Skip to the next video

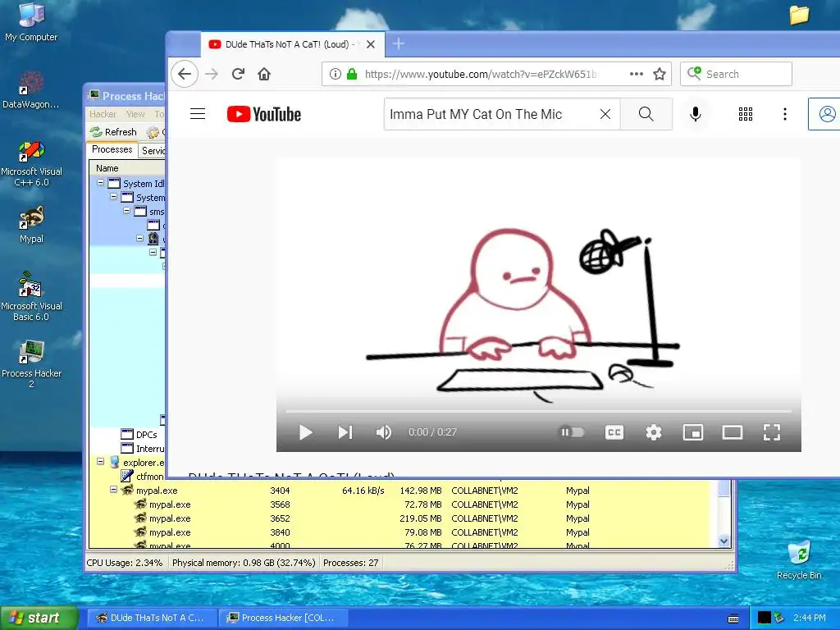tap(345, 432)
